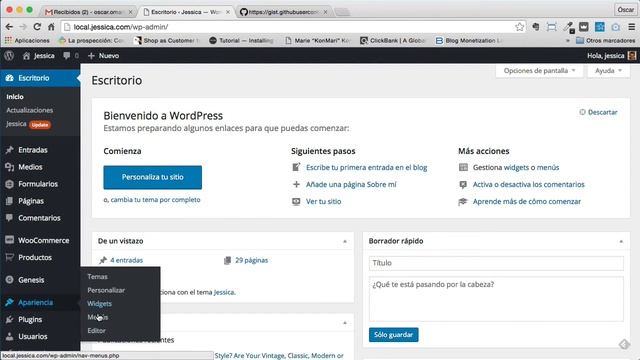Click Nuevo in the admin bar
Image resolution: width=640 pixels, height=360 pixels.
pos(104,56)
